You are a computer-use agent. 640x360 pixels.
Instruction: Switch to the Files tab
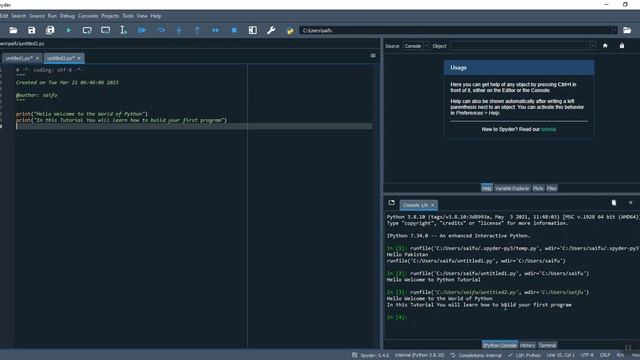pos(551,188)
